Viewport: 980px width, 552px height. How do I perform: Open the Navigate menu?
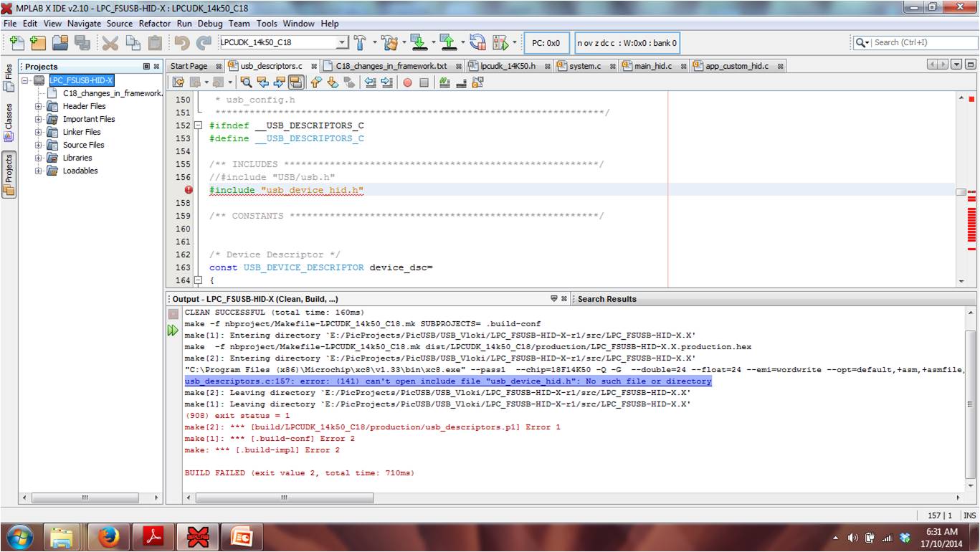tap(84, 23)
